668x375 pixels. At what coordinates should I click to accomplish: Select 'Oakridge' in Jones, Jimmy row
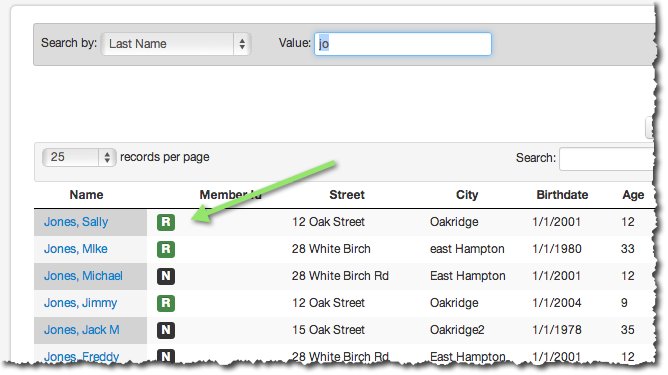[454, 303]
